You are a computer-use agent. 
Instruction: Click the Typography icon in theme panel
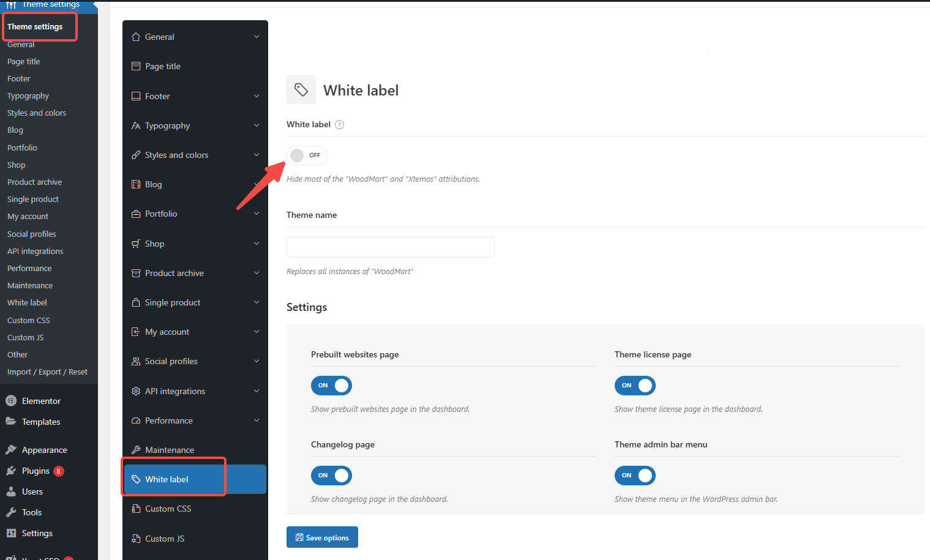pyautogui.click(x=136, y=125)
